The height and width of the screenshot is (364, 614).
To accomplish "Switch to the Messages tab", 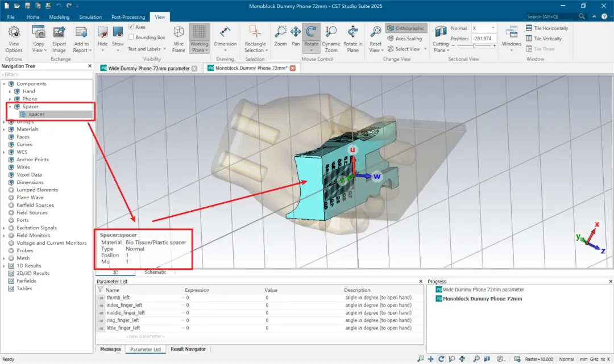I will coord(110,349).
